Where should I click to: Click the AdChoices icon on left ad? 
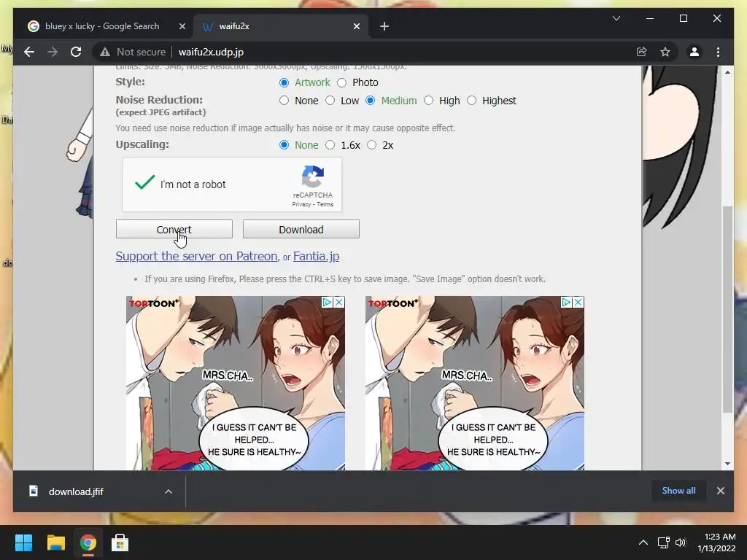click(x=327, y=302)
